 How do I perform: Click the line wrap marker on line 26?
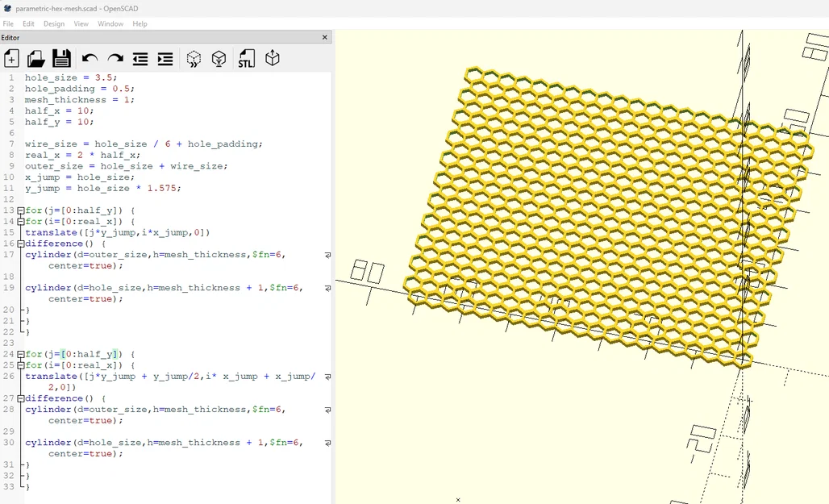[x=327, y=377]
